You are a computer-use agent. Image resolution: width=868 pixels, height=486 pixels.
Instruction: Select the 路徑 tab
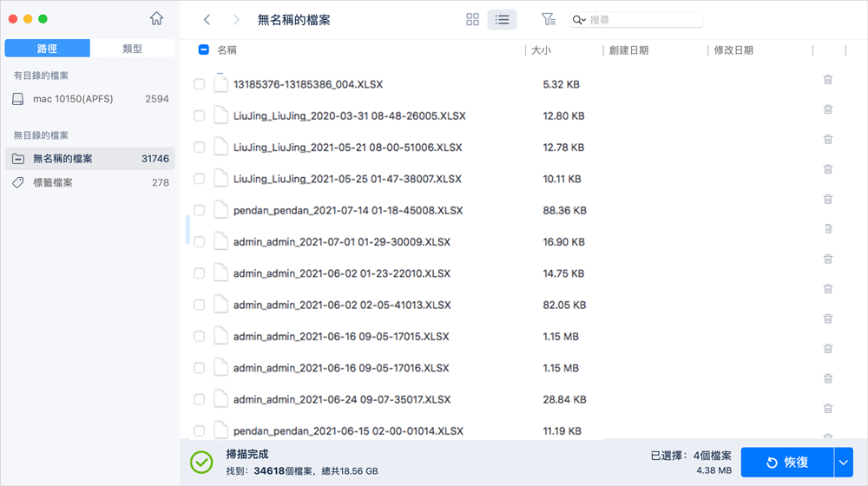point(47,49)
